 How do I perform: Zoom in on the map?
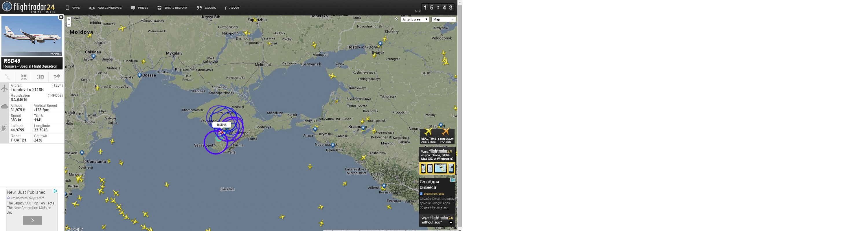click(x=69, y=20)
